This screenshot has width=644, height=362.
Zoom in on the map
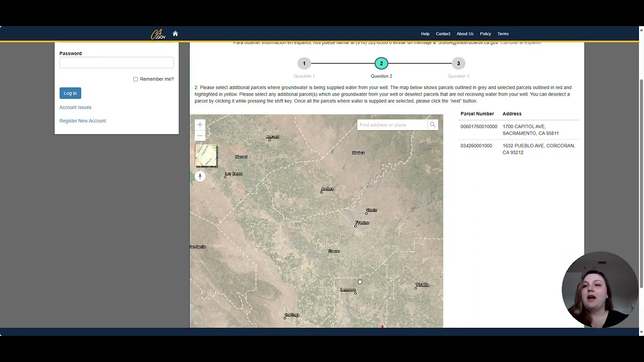(x=200, y=125)
